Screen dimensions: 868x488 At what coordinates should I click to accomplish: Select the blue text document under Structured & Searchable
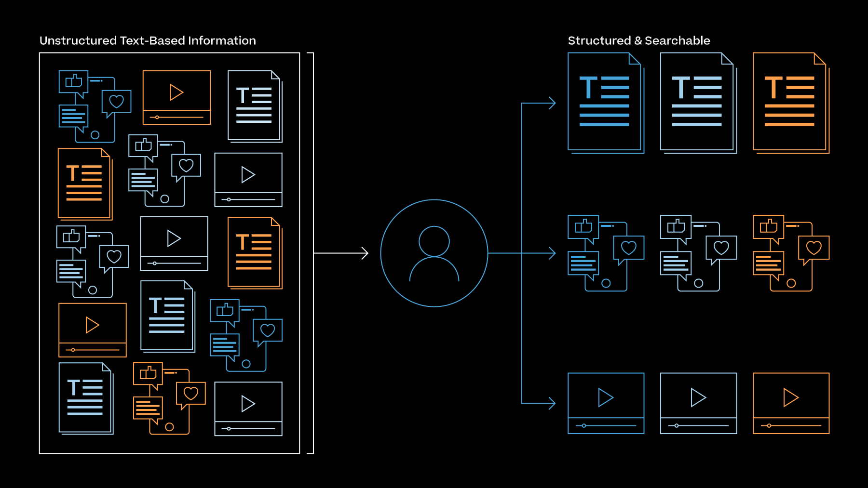(605, 102)
